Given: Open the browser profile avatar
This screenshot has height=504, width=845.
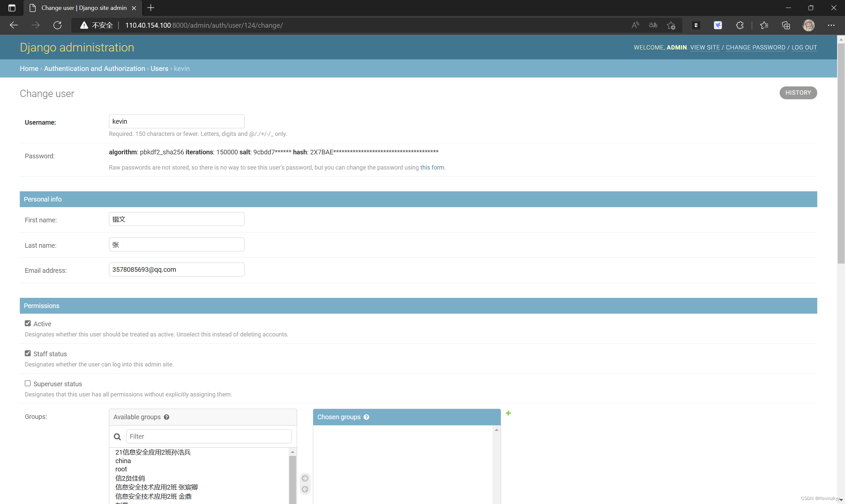Looking at the screenshot, I should click(x=809, y=25).
